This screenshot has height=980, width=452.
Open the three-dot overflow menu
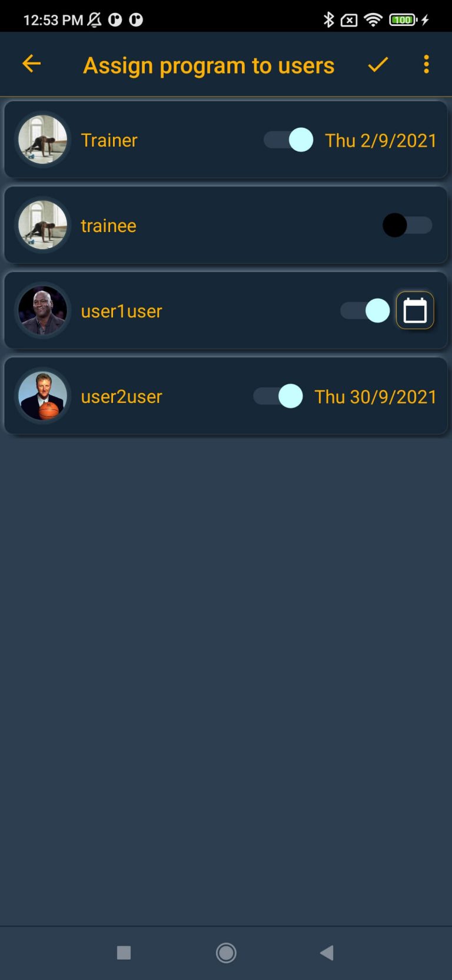426,64
